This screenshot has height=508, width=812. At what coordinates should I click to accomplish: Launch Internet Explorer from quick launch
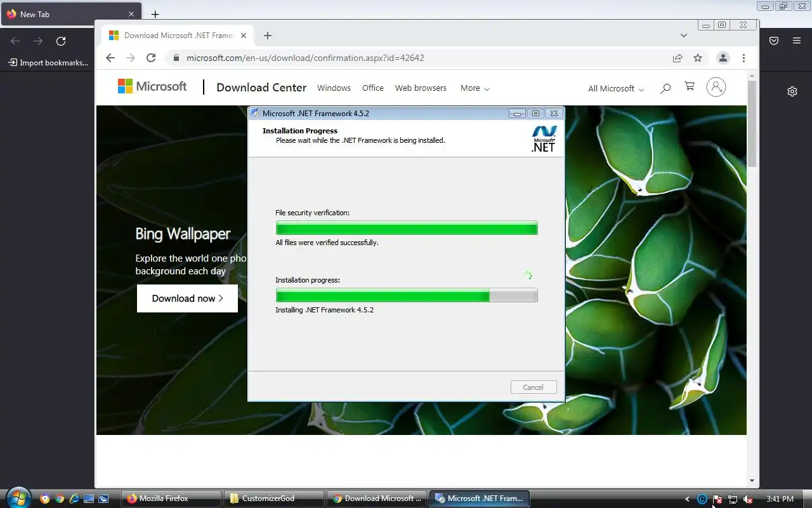coord(74,498)
